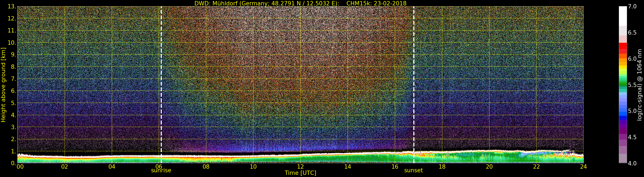Click the time axis tick '08'

(206, 166)
